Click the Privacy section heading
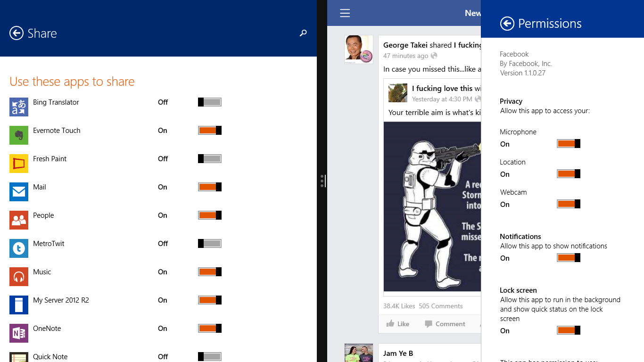 pyautogui.click(x=511, y=101)
